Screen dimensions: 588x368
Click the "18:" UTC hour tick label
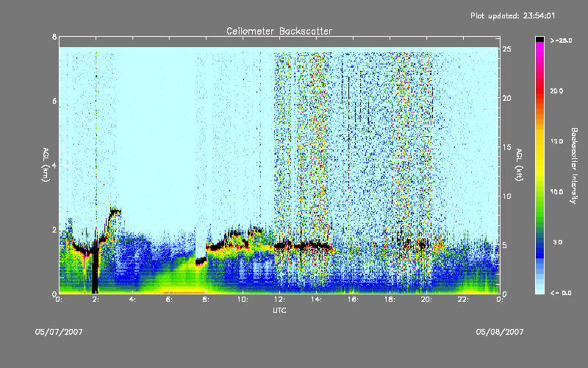390,300
